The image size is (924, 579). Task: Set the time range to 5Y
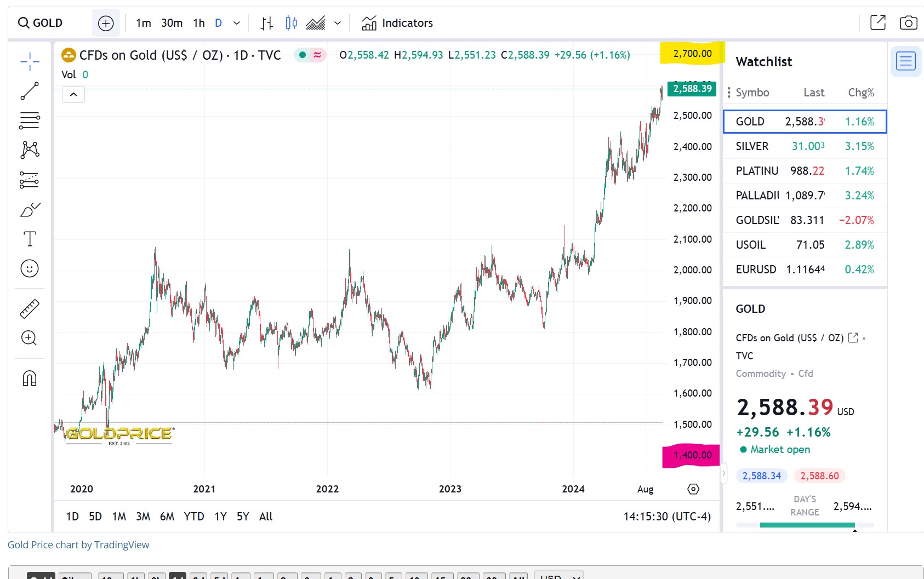click(243, 517)
